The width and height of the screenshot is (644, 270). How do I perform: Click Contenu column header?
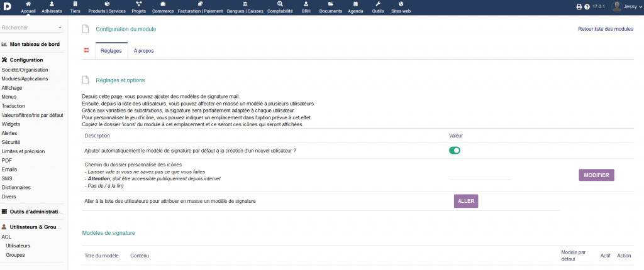[140, 256]
